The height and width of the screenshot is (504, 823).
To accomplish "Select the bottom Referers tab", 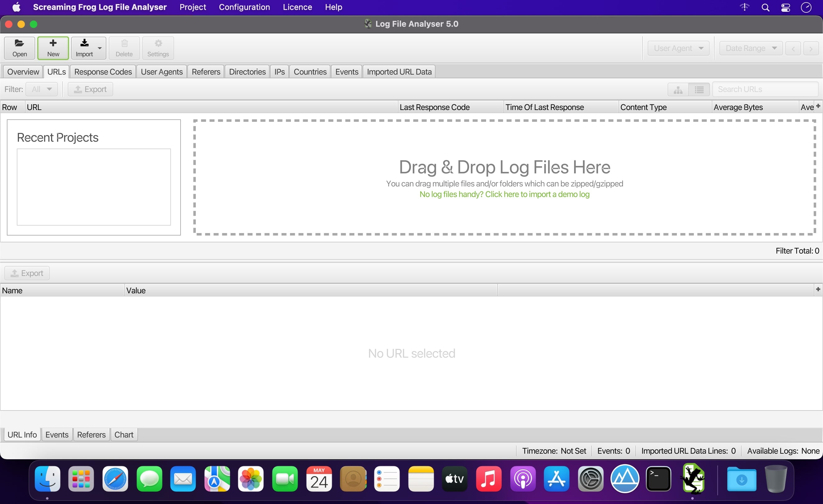I will click(91, 434).
